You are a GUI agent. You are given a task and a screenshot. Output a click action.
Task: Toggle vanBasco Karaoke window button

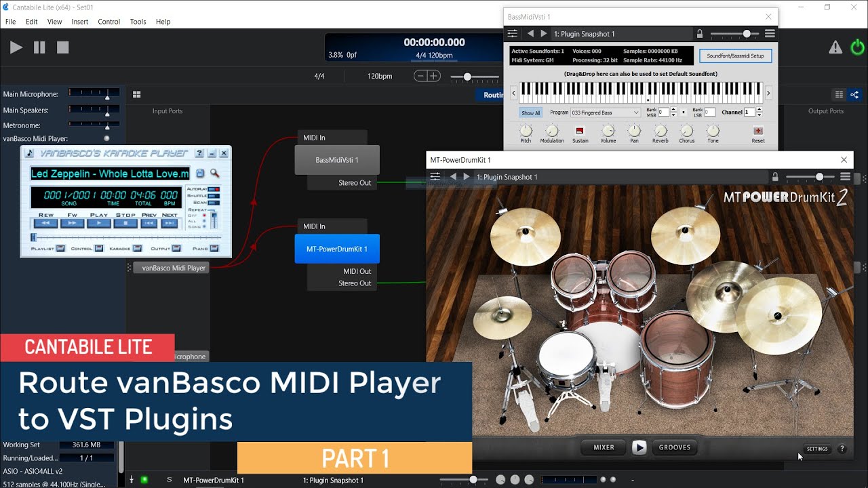point(138,249)
